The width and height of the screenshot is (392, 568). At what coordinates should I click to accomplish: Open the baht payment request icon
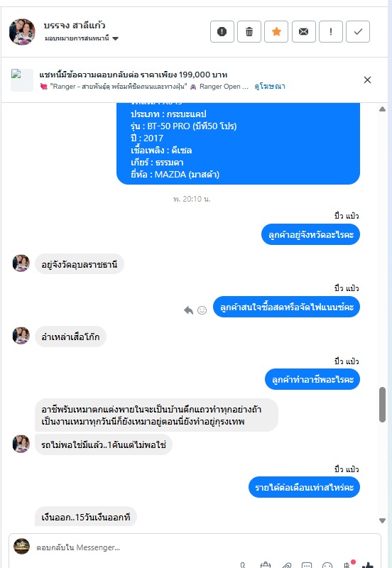pos(348,564)
